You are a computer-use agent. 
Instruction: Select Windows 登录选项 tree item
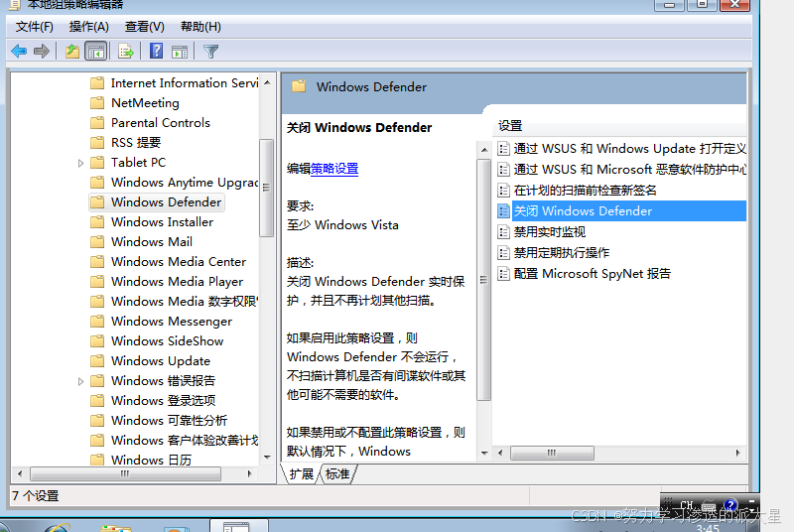pyautogui.click(x=163, y=400)
